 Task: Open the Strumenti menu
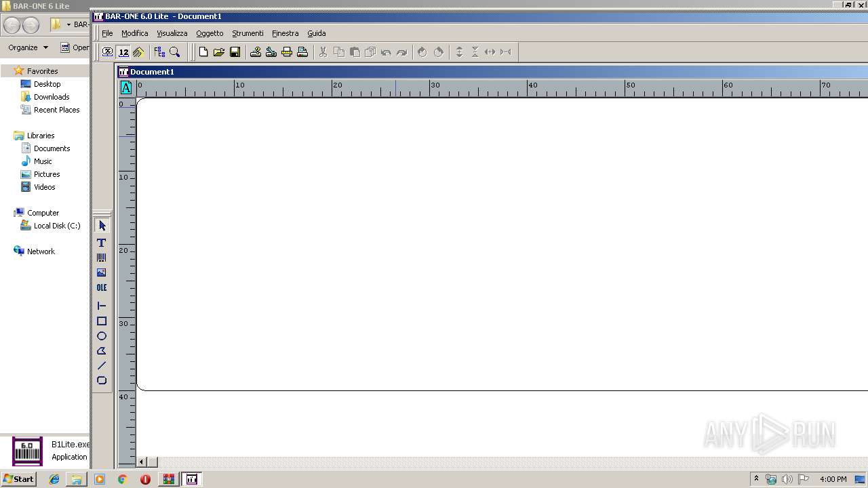point(248,33)
